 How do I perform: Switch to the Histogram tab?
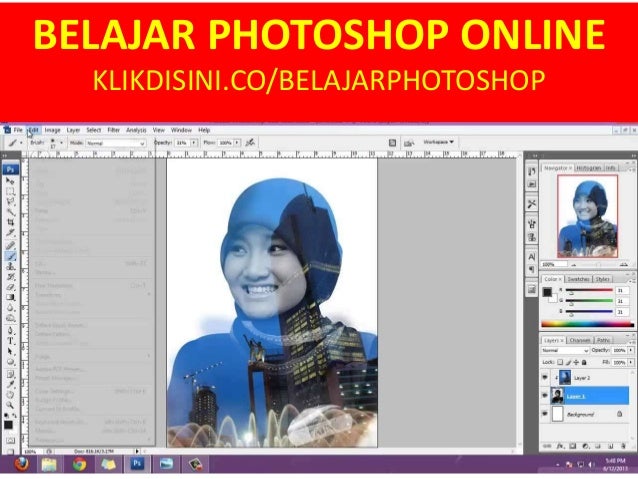[x=589, y=168]
